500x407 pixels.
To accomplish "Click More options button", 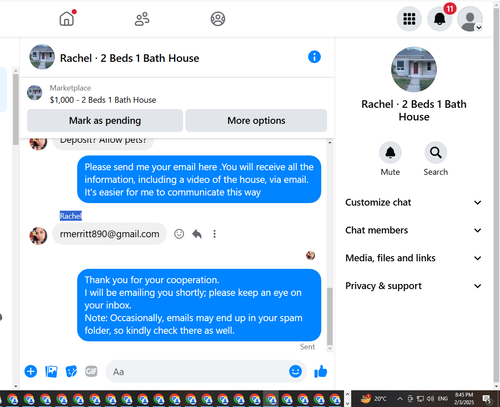I will (256, 120).
